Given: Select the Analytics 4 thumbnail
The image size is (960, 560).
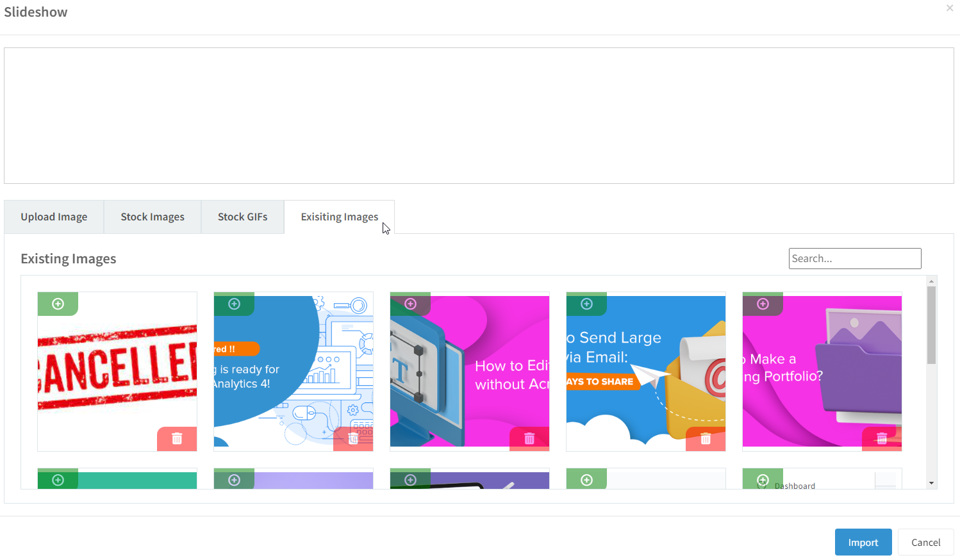Looking at the screenshot, I should [294, 372].
